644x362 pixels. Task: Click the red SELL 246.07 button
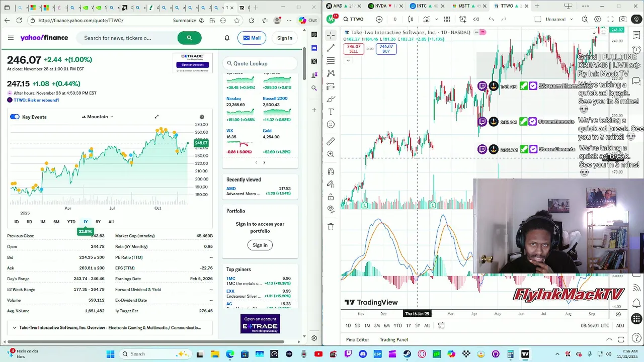[354, 49]
